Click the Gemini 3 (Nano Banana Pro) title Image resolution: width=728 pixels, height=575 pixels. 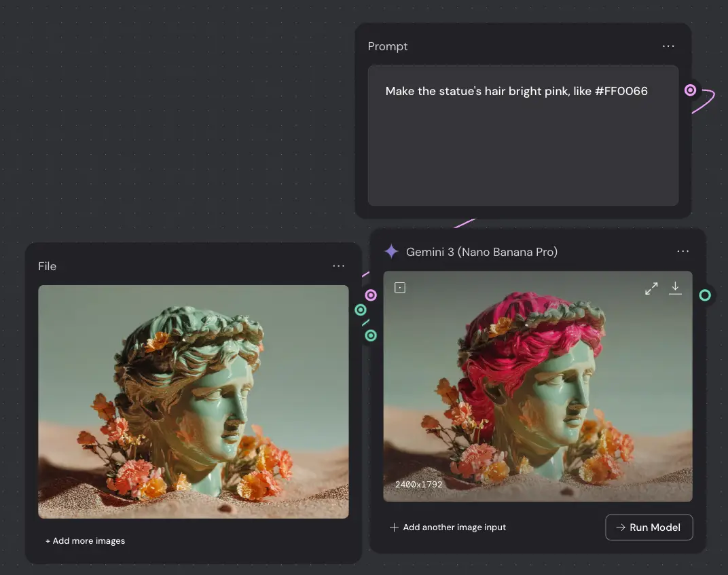click(x=481, y=252)
